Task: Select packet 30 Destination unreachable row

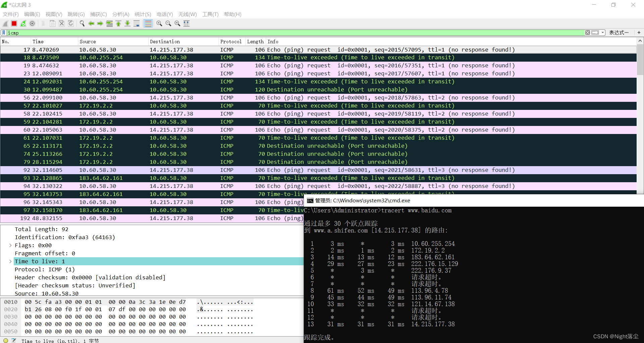Action: pos(318,90)
